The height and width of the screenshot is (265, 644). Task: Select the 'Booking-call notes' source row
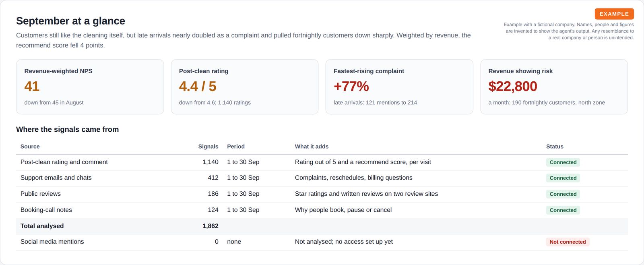322,210
